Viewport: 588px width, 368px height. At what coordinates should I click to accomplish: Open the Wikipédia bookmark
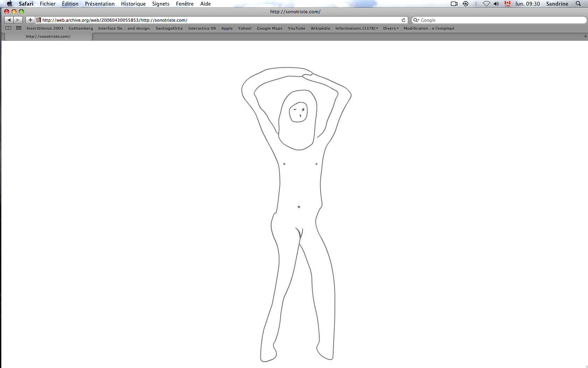click(x=320, y=28)
